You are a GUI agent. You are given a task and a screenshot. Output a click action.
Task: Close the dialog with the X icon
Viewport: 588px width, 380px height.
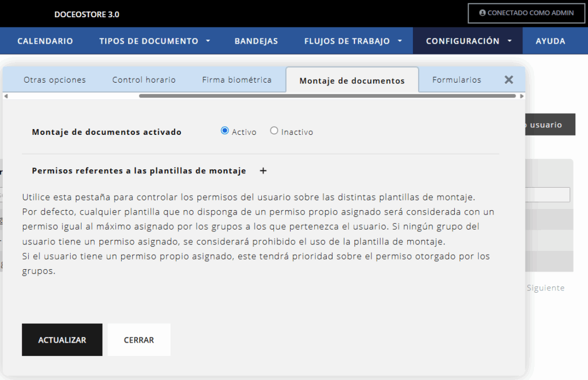pos(508,80)
